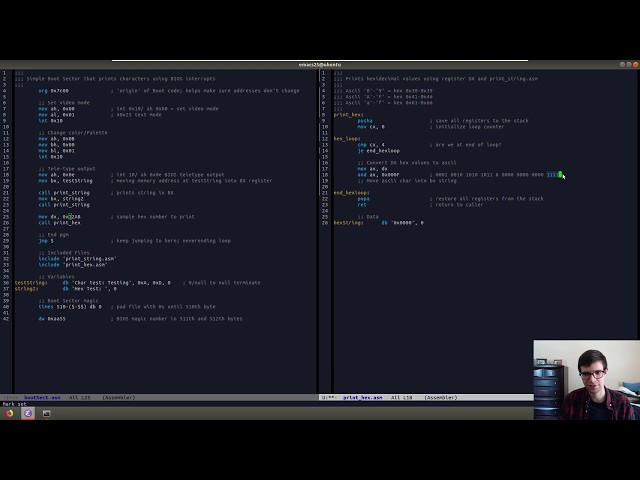
Task: Click the 'mov ax, dx' line
Action: tap(372, 169)
